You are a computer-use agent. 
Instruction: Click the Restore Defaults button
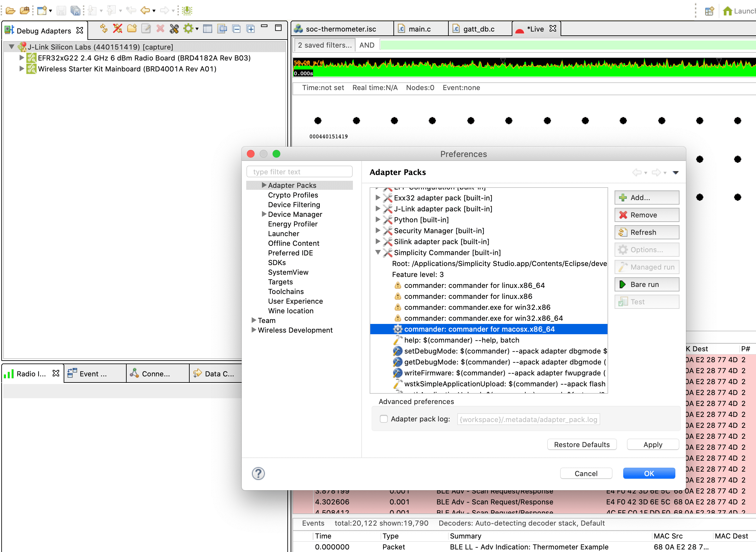(582, 445)
